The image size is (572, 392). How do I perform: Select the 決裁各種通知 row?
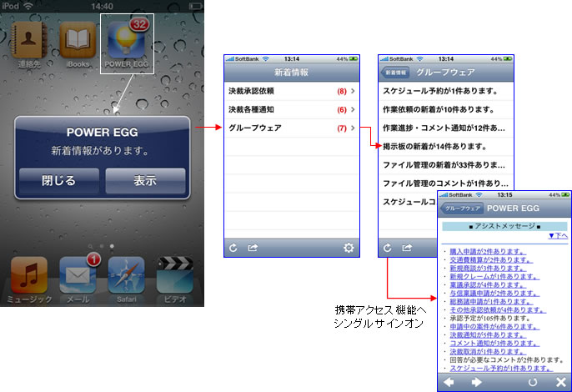[x=292, y=109]
